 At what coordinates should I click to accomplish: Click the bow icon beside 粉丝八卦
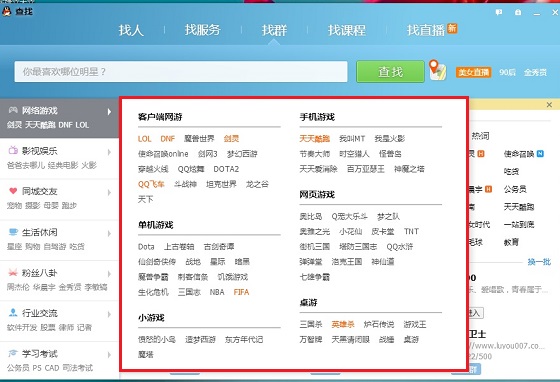tap(13, 273)
